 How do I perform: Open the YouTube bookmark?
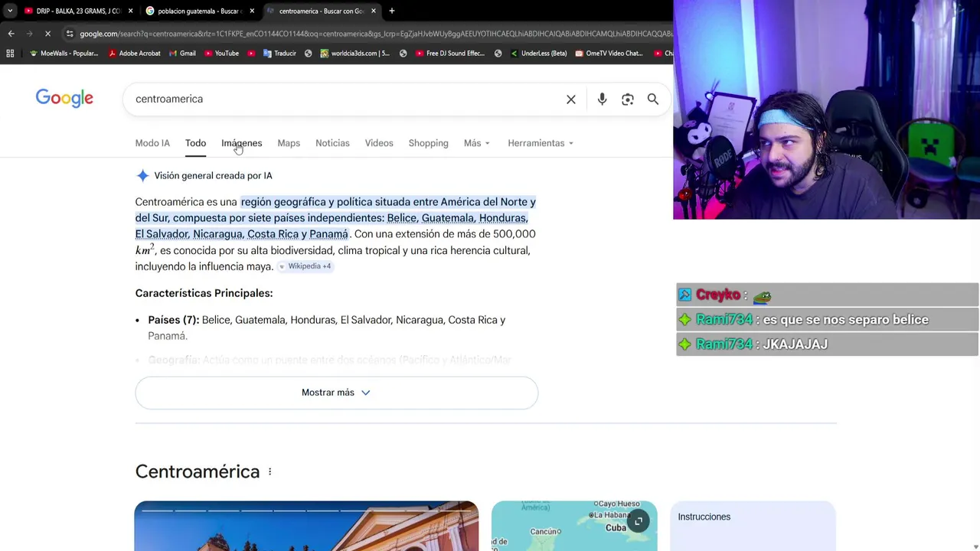click(x=221, y=54)
